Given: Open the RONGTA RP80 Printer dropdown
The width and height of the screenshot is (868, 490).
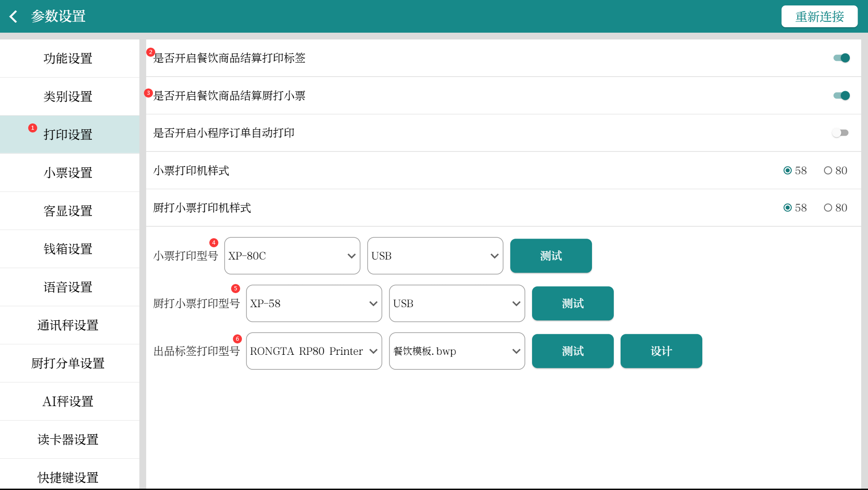Looking at the screenshot, I should (314, 351).
